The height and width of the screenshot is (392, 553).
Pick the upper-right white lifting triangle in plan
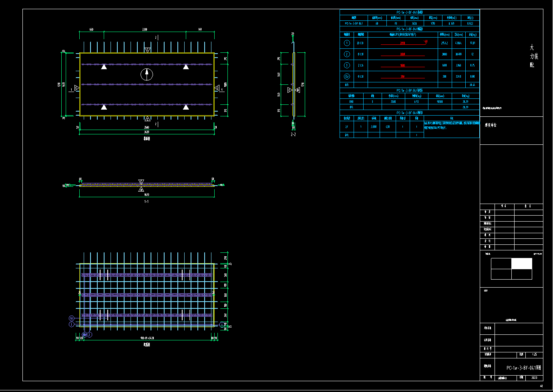(x=186, y=67)
